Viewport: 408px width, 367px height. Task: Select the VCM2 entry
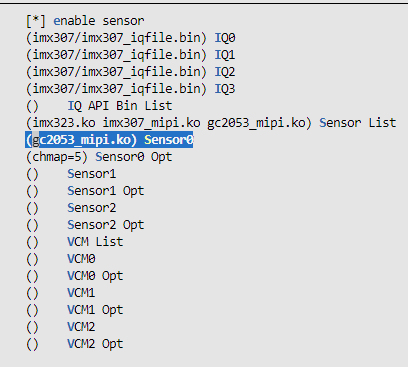[x=61, y=327]
